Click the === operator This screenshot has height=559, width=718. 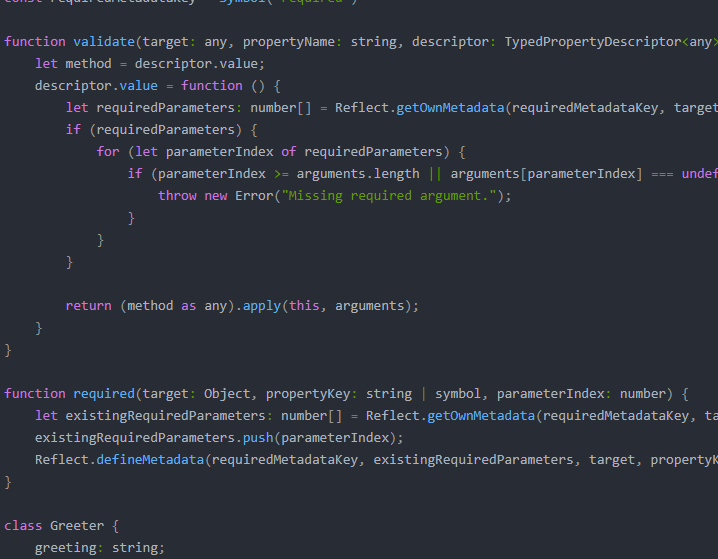pyautogui.click(x=662, y=174)
